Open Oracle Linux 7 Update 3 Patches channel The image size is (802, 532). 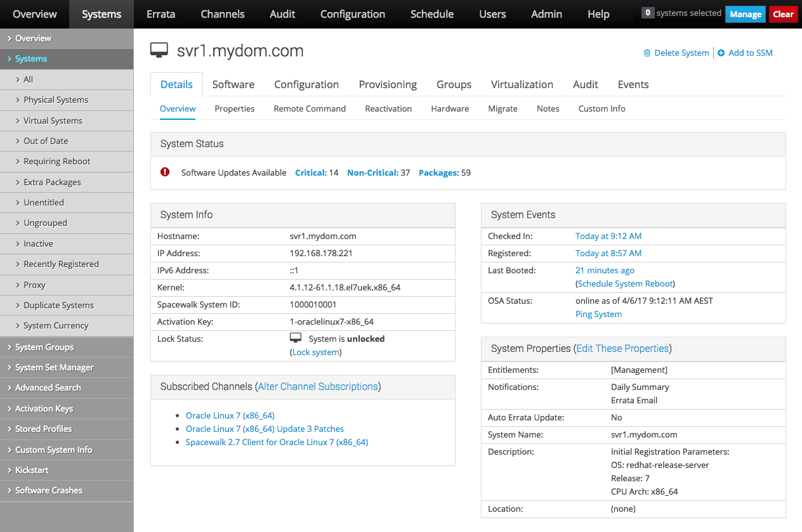[265, 429]
